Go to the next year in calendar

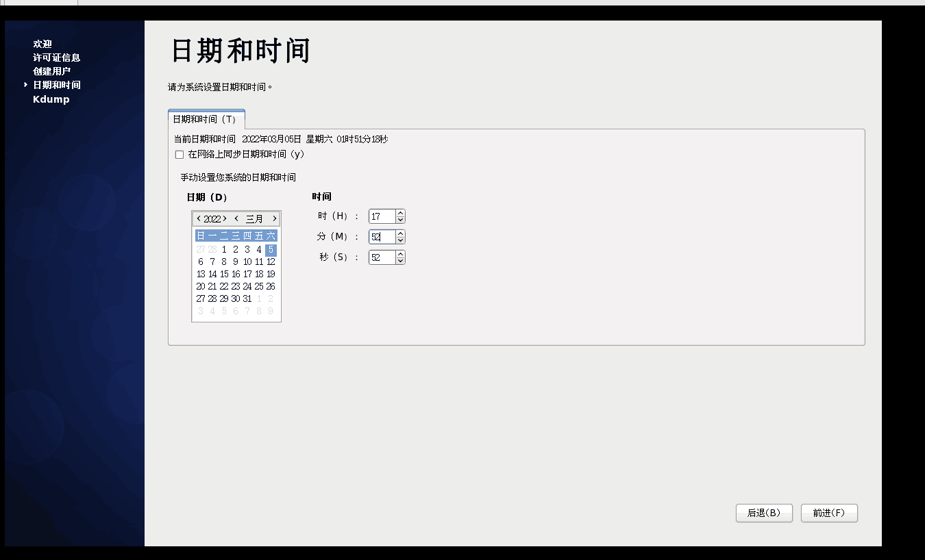click(225, 218)
